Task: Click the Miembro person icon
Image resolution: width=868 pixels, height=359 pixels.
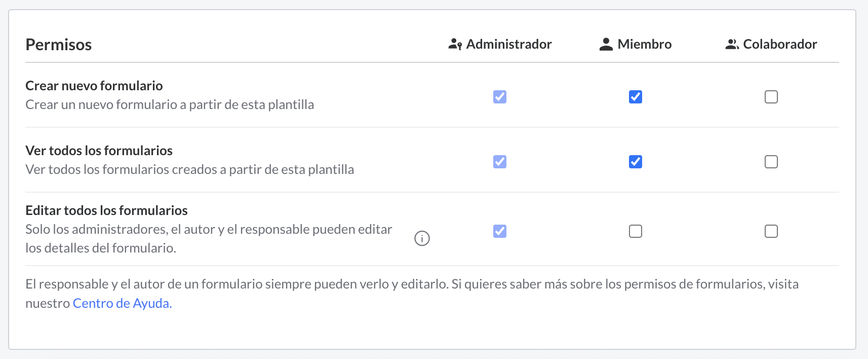Action: 606,45
